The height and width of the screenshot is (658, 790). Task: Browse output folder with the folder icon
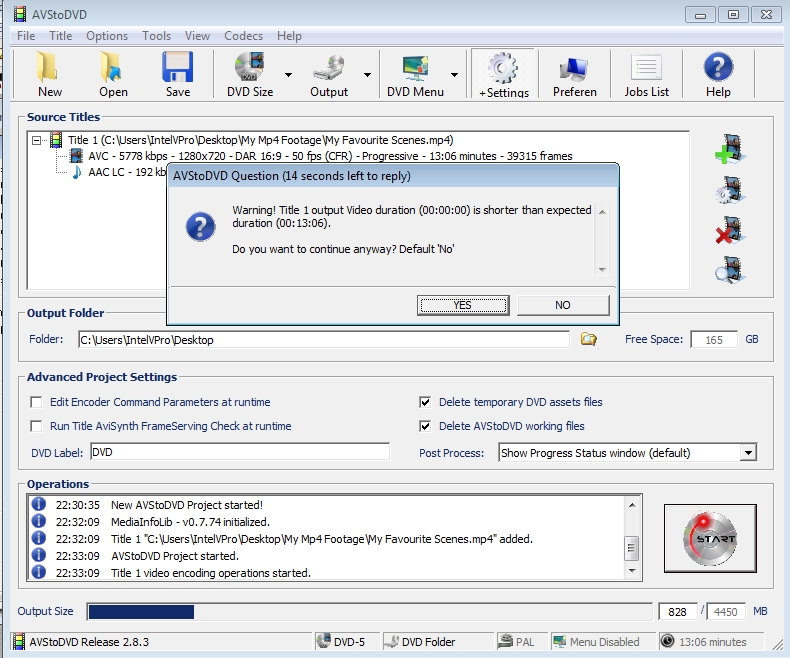pyautogui.click(x=588, y=339)
